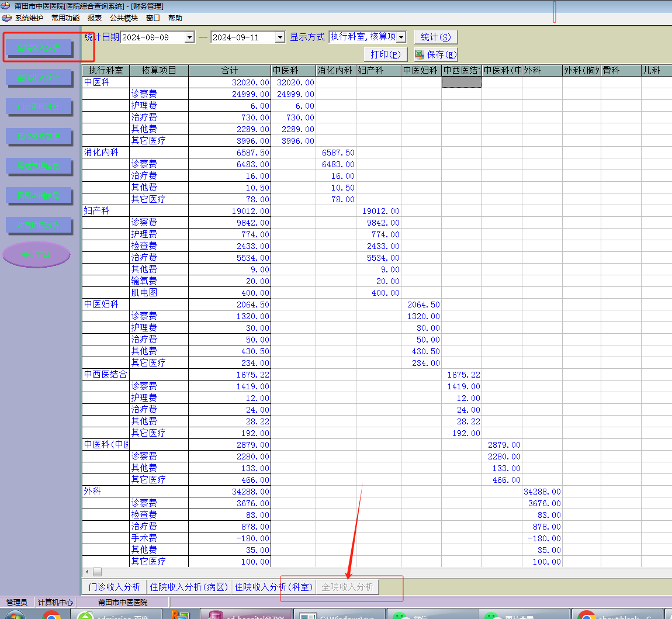The height and width of the screenshot is (619, 672).
Task: Open 票据管理信息 in the sidebar
Action: point(39,166)
